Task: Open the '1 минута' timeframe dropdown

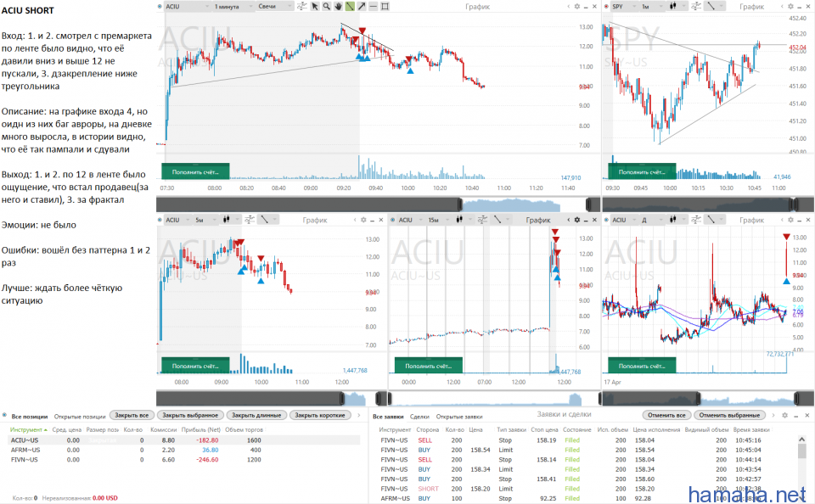Action: pyautogui.click(x=233, y=6)
